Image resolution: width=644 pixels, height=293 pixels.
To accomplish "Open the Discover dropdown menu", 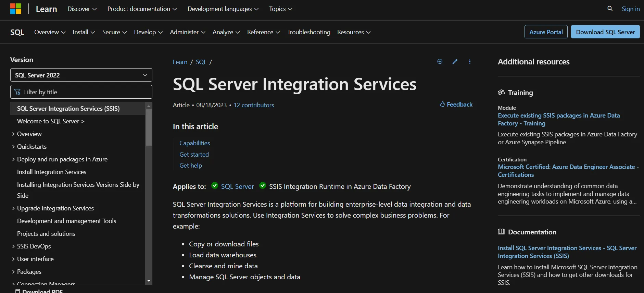I will [x=82, y=9].
